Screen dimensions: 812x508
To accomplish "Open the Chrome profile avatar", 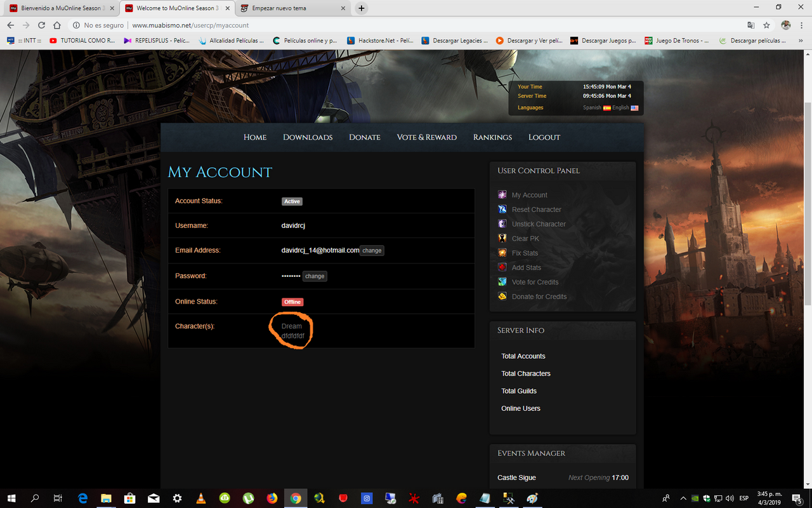I will coord(786,25).
